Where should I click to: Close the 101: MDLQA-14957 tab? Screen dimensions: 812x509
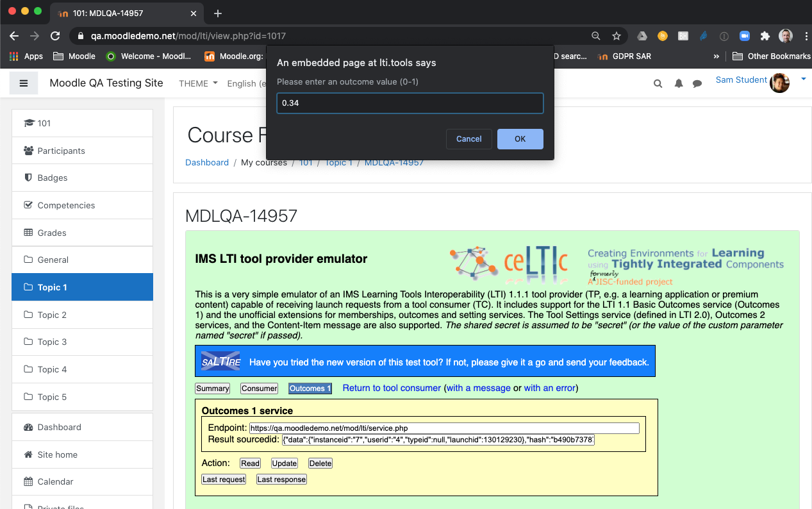pyautogui.click(x=194, y=13)
